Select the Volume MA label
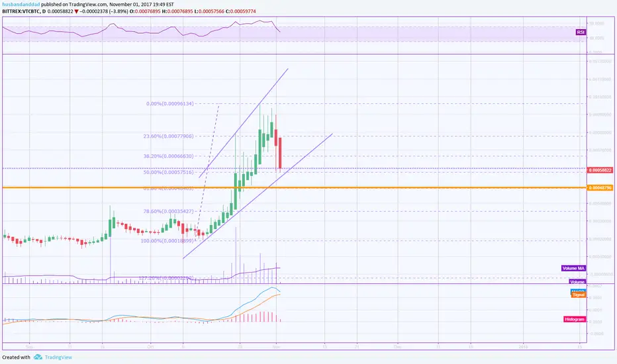The height and width of the screenshot is (364, 617). 573,269
